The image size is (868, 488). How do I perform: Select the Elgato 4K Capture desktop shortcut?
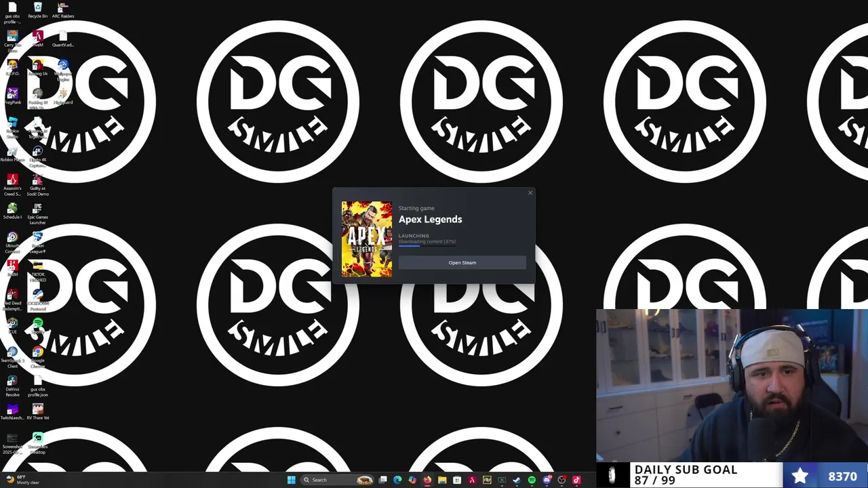(x=38, y=156)
